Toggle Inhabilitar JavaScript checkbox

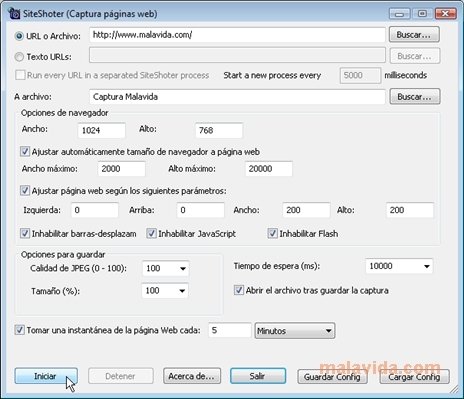coord(151,233)
